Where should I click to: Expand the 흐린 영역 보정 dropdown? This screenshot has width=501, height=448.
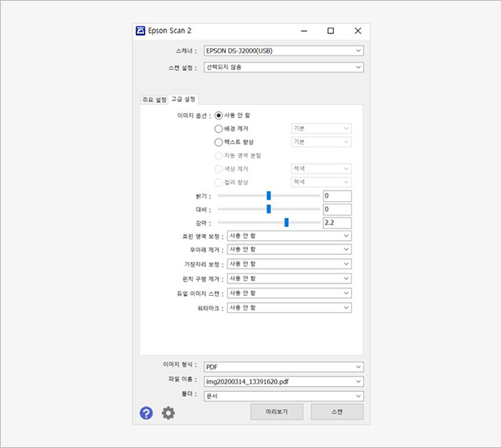click(289, 236)
